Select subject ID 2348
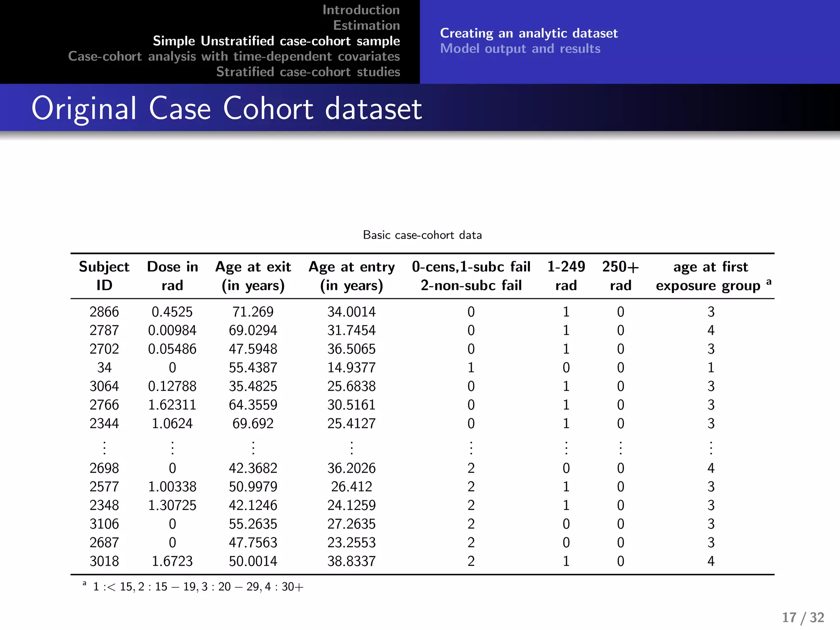 [x=104, y=505]
